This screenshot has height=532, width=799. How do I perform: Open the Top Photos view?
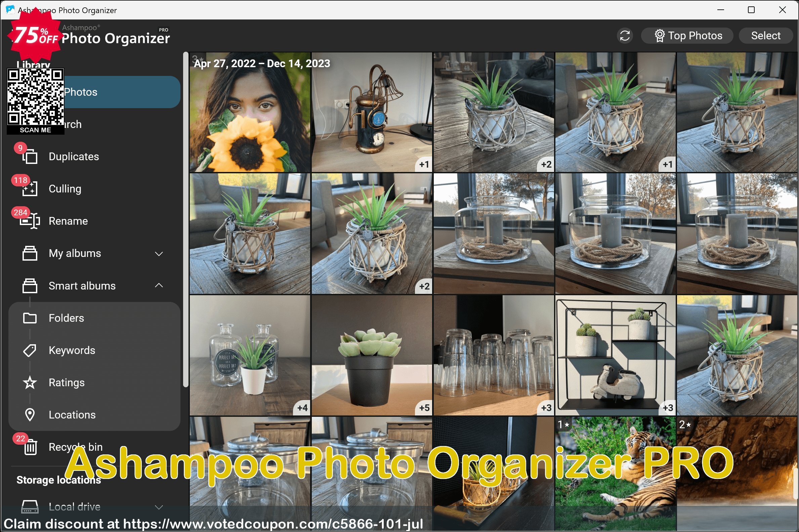point(687,36)
